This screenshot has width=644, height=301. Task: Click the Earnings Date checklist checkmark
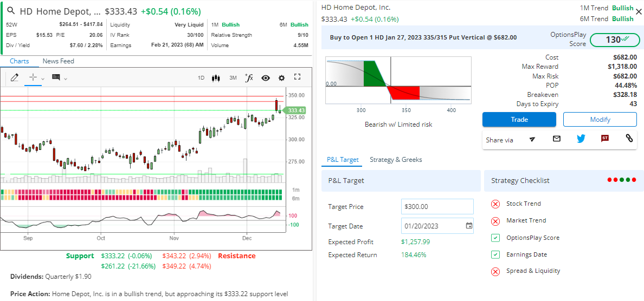tap(495, 254)
